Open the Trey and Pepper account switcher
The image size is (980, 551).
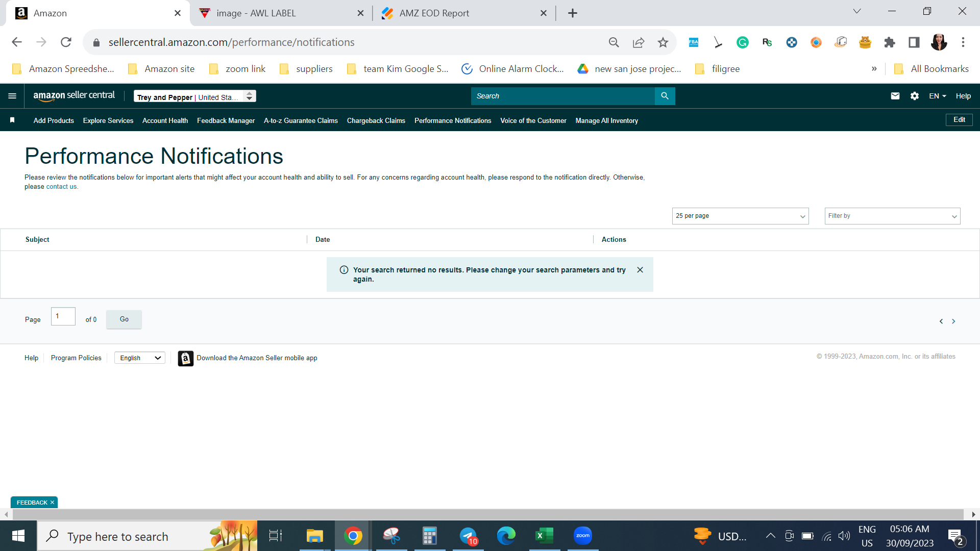(195, 96)
